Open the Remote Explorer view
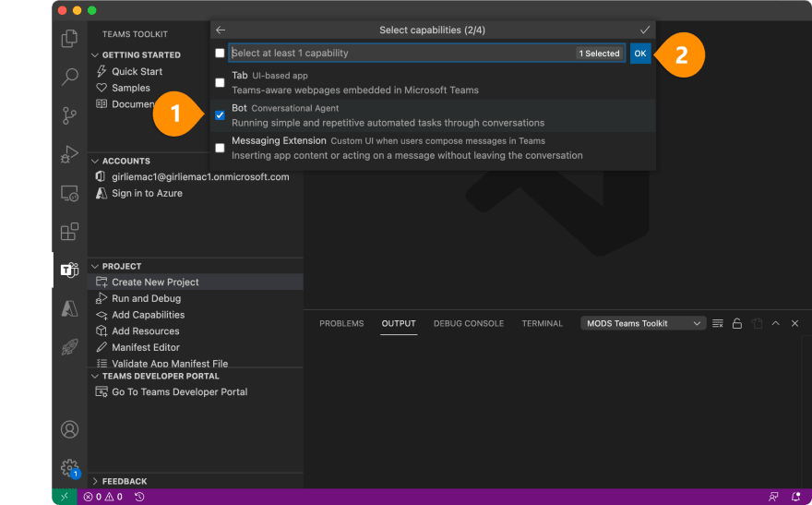Screen dimensions: 812x505 pos(69,193)
